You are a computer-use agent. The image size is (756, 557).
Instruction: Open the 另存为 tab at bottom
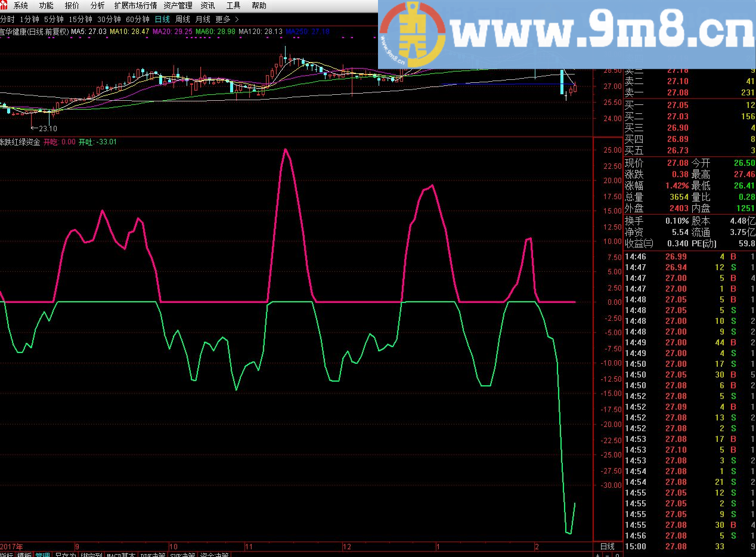click(x=66, y=555)
